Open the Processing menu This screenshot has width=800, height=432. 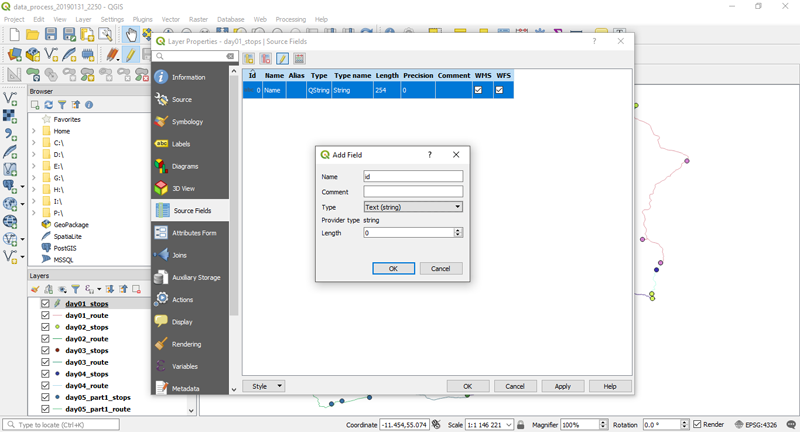[x=290, y=19]
